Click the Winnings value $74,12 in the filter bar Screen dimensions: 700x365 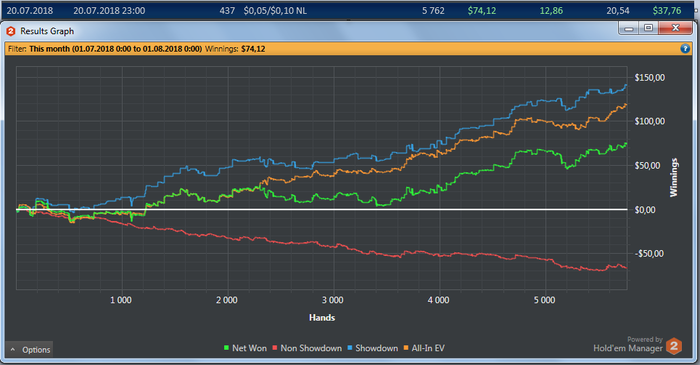(x=253, y=49)
